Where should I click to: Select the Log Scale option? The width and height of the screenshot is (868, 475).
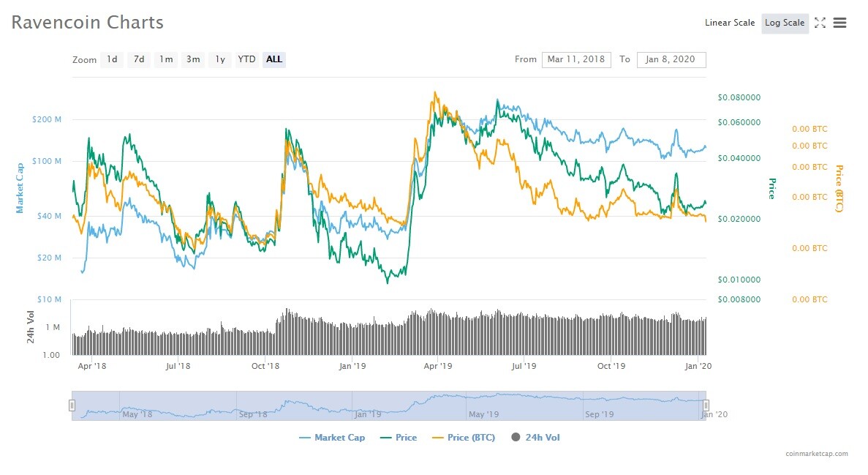[x=784, y=23]
